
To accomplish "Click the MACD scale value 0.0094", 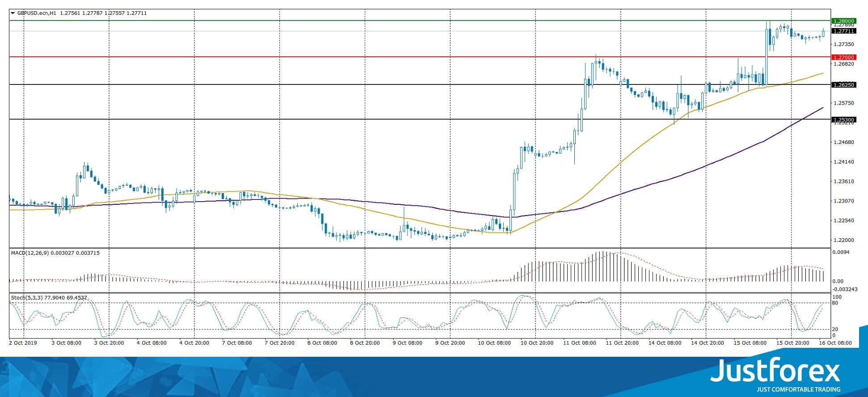I will 842,252.
